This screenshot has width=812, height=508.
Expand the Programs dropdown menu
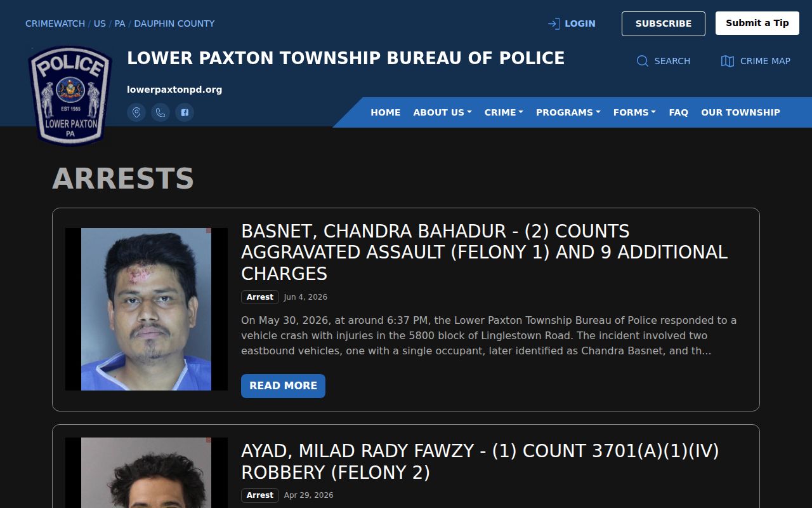tap(568, 112)
